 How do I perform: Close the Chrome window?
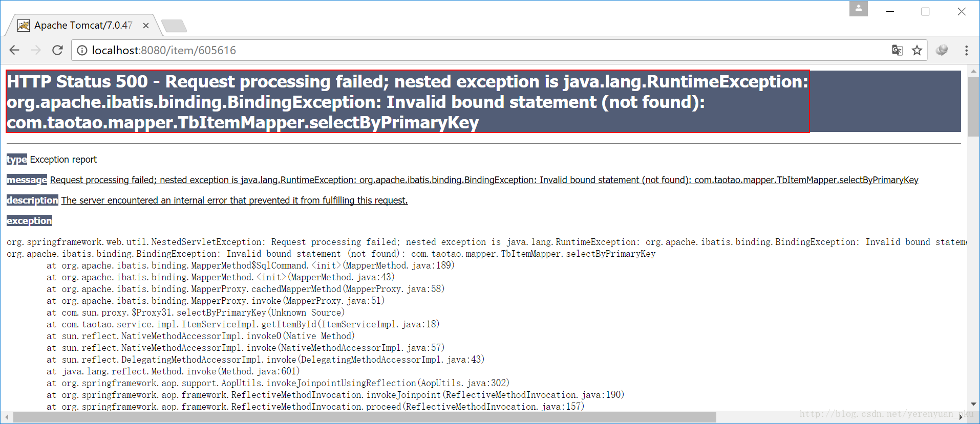pos(962,11)
